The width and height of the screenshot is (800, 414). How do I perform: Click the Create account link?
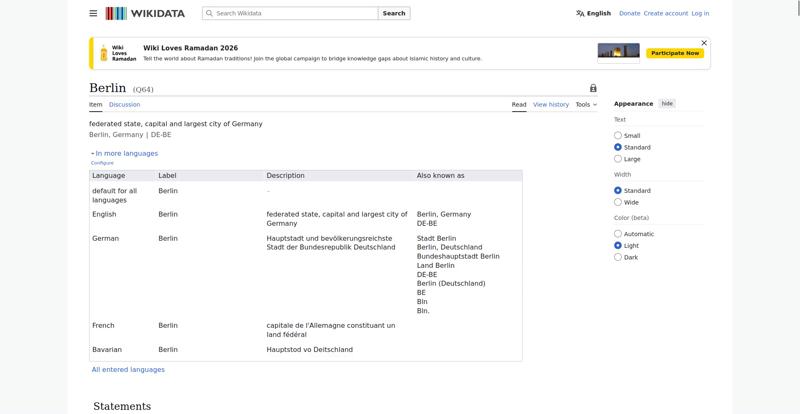(665, 13)
